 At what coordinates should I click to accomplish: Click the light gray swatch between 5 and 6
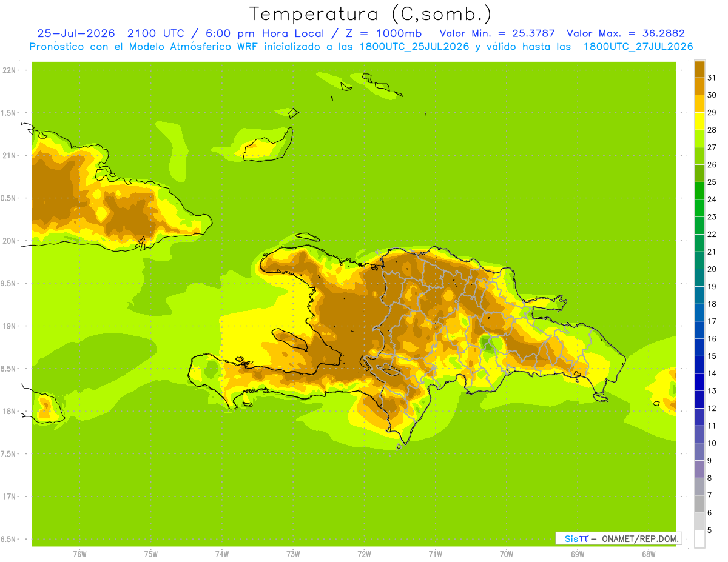tap(699, 521)
